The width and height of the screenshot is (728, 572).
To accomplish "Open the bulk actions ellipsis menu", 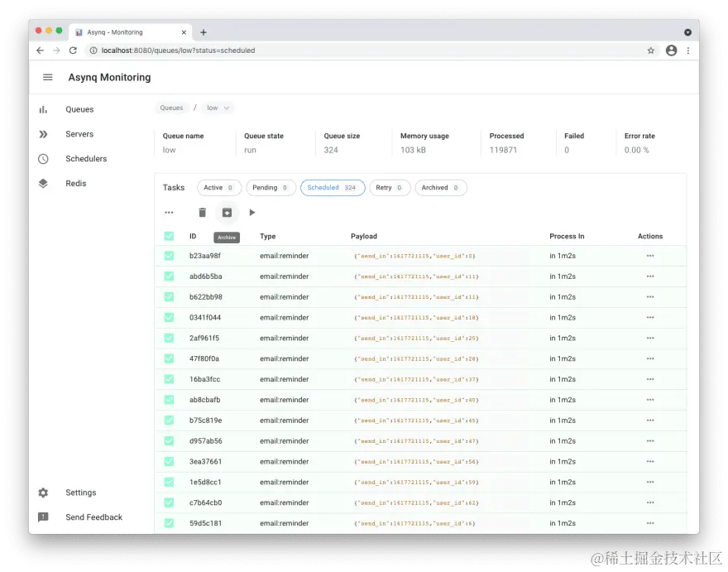I will tap(170, 213).
